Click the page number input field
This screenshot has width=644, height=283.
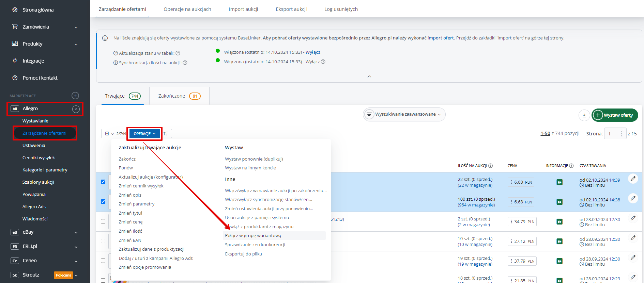coord(613,134)
